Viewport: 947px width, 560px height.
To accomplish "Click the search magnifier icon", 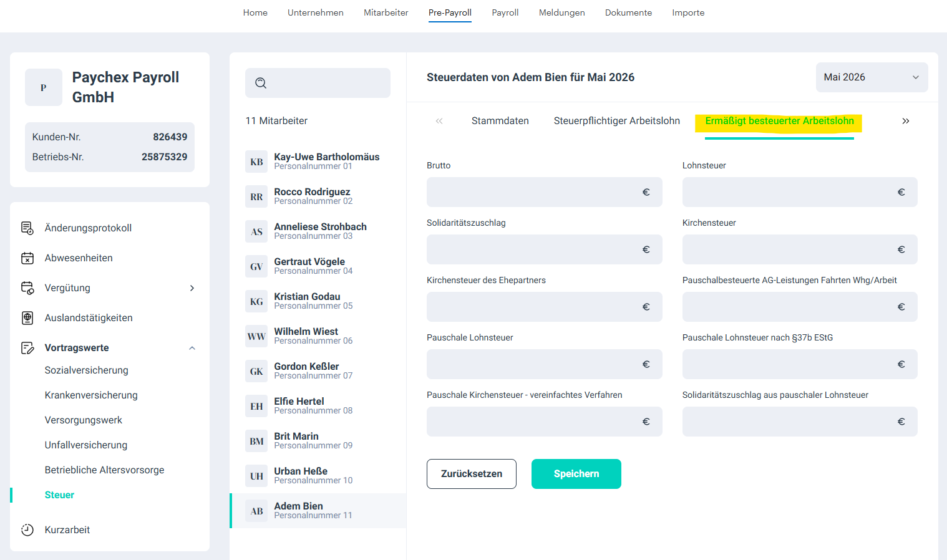I will pos(261,83).
